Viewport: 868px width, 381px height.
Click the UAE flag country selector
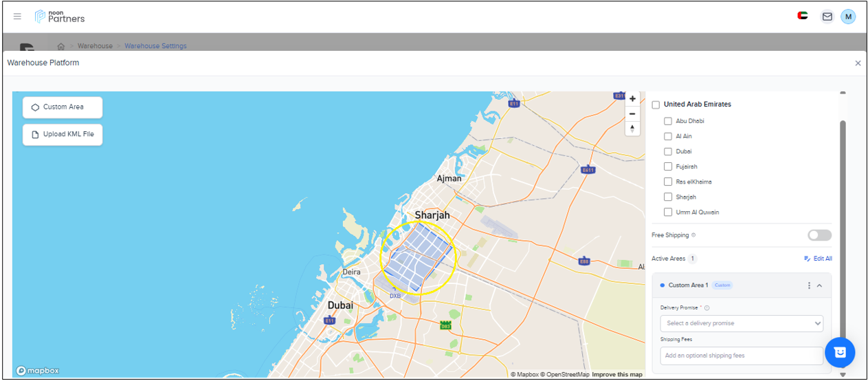[803, 17]
